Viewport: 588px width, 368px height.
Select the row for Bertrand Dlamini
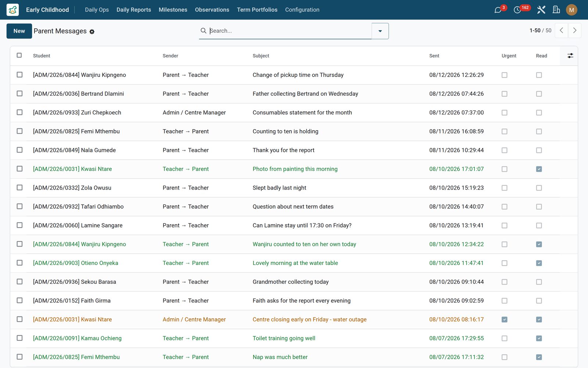point(19,93)
